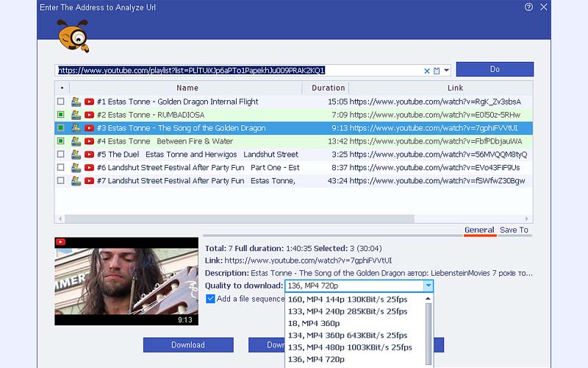588x368 pixels.
Task: Click the YouTube icon on row #7
Action: point(89,180)
